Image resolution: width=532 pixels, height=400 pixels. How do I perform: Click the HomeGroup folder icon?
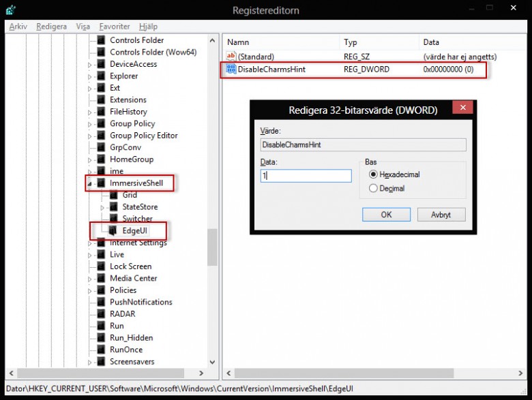point(102,159)
